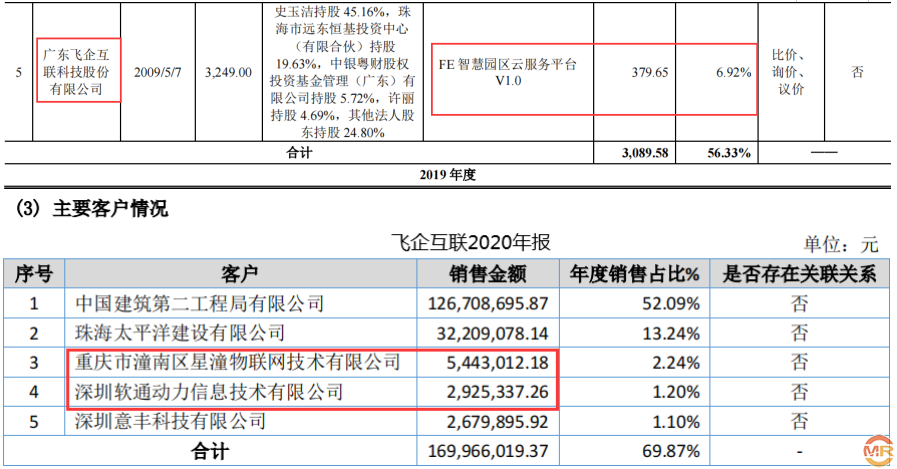Click 否 in the 广东飞企互联 supplier row

click(x=857, y=71)
